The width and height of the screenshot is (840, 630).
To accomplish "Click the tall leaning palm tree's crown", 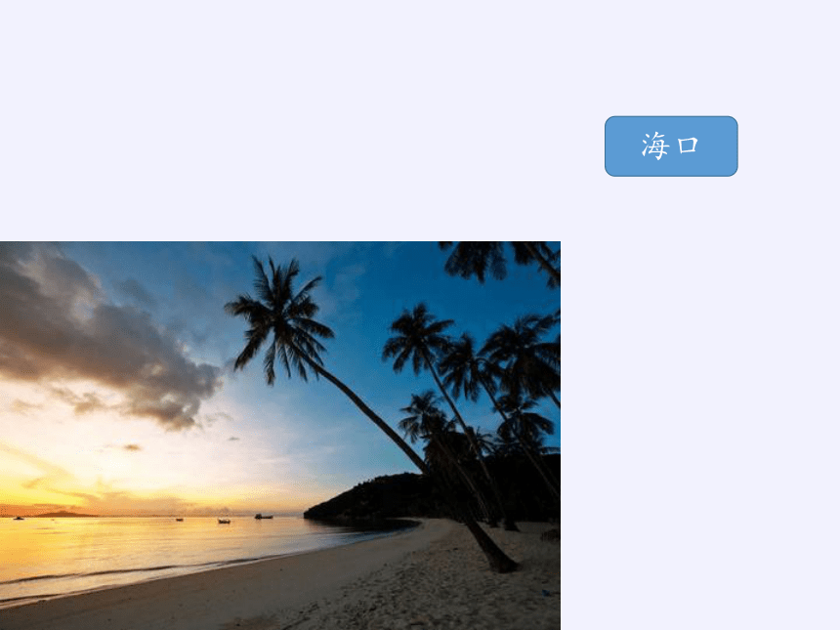I will (x=279, y=317).
